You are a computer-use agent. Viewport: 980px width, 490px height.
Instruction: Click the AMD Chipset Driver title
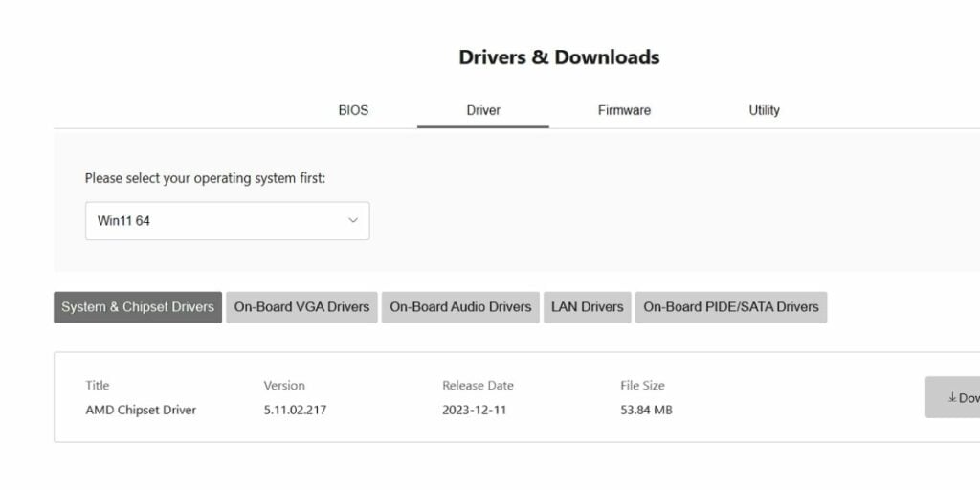pos(141,410)
